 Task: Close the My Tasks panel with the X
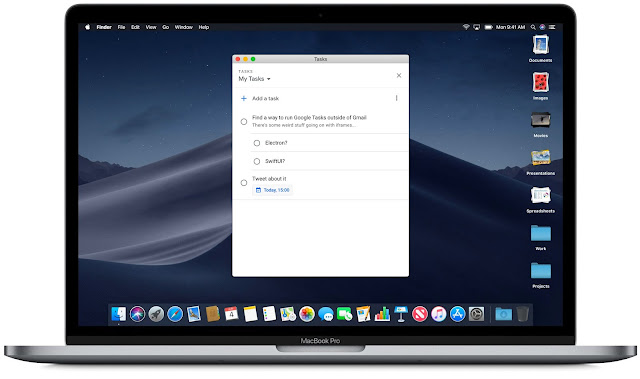[x=399, y=75]
